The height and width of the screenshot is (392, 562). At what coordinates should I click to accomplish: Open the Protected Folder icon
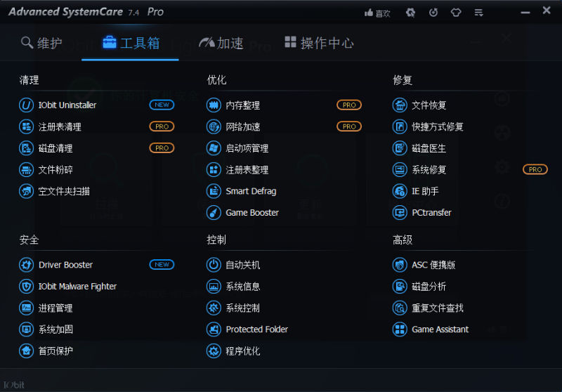tap(214, 329)
